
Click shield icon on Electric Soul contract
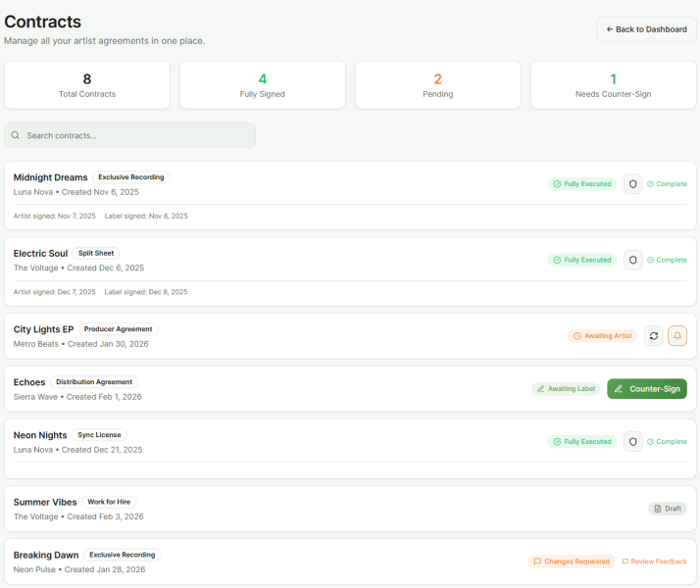pyautogui.click(x=632, y=260)
